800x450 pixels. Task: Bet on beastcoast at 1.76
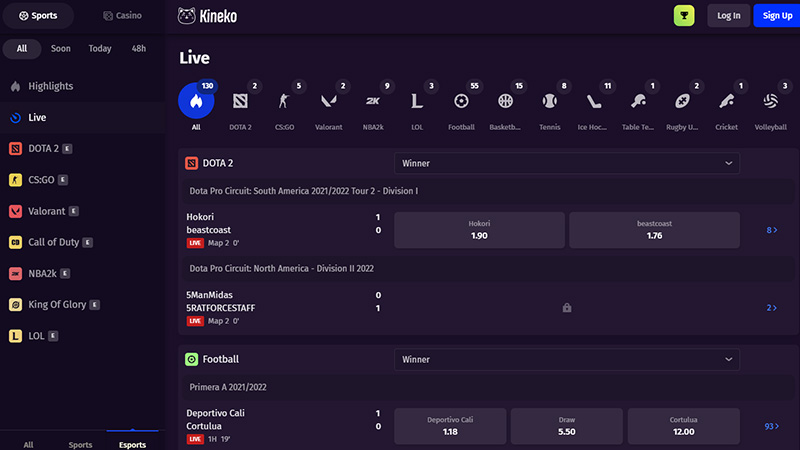click(654, 230)
